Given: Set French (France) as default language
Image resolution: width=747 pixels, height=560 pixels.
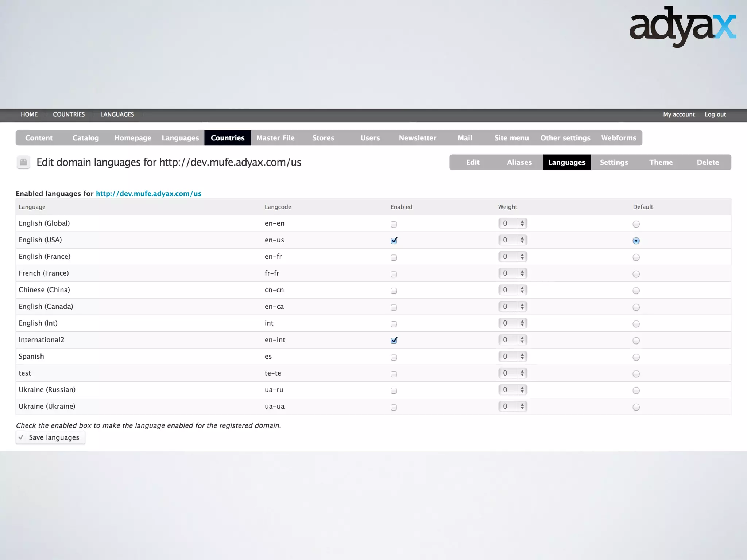Looking at the screenshot, I should pyautogui.click(x=636, y=274).
